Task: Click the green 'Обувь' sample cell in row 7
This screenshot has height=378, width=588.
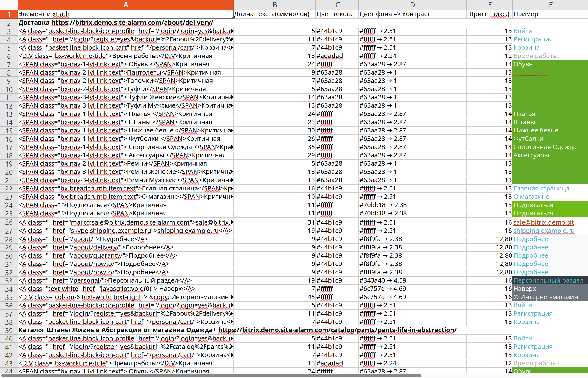Action: (x=550, y=64)
